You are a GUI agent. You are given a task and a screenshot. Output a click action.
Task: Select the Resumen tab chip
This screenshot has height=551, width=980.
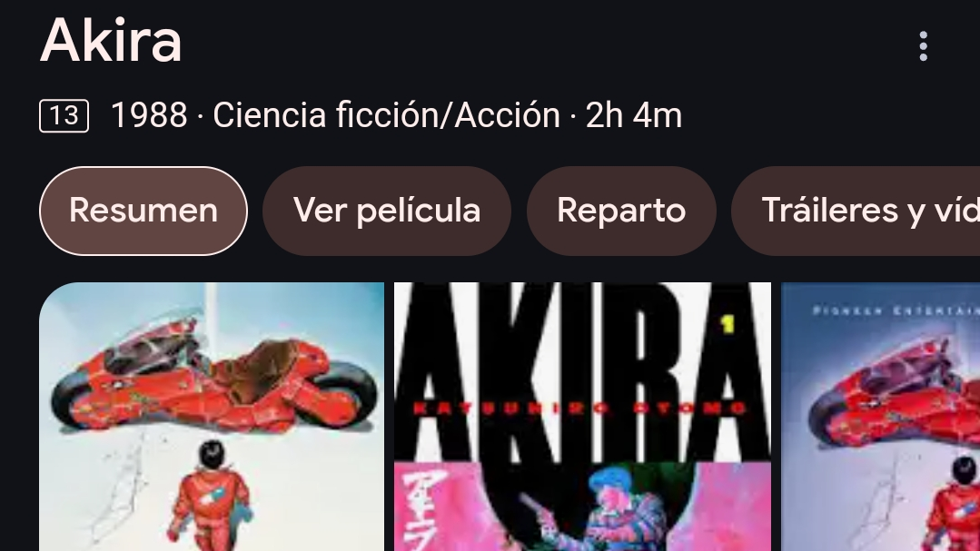click(x=144, y=211)
